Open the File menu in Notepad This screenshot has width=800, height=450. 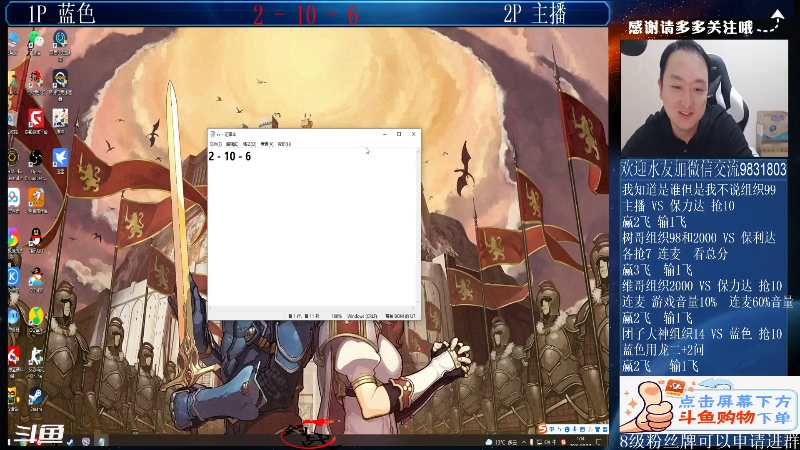tap(215, 144)
